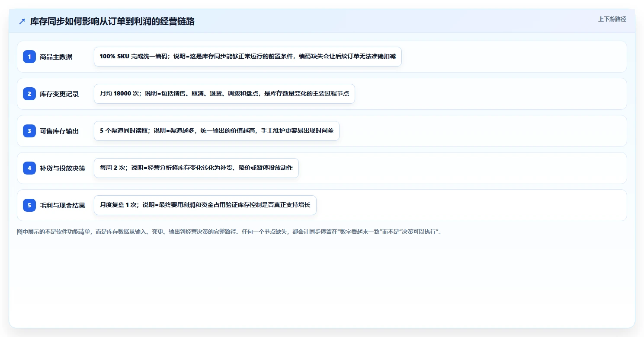Select the 毛利与现金结果 step label
Screen dimensions: 644x337
(x=62, y=205)
